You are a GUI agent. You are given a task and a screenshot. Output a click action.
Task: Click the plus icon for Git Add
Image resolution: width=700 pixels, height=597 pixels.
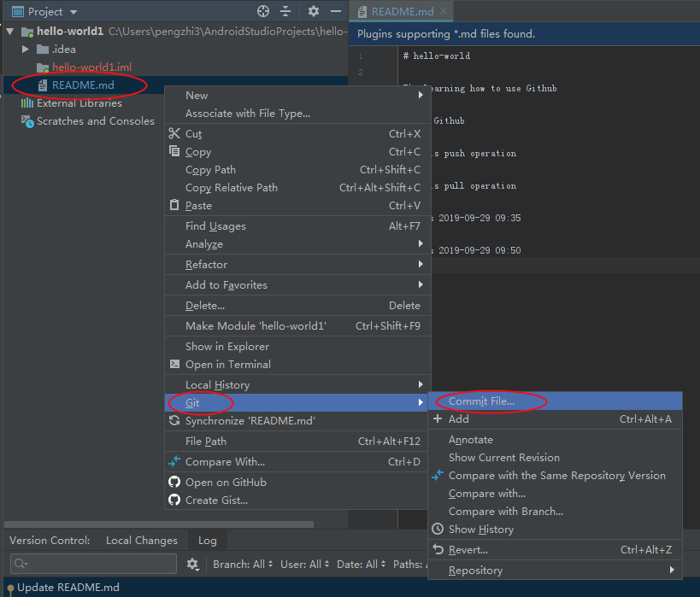pyautogui.click(x=438, y=418)
